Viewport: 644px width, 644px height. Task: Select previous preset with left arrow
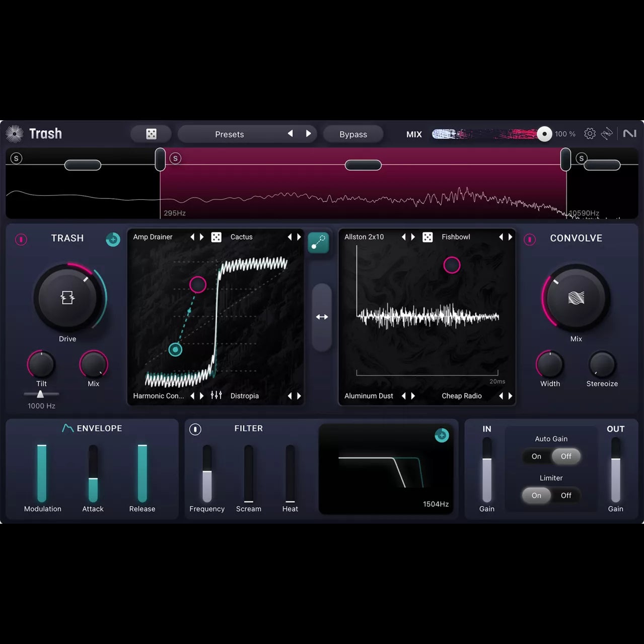pos(290,133)
